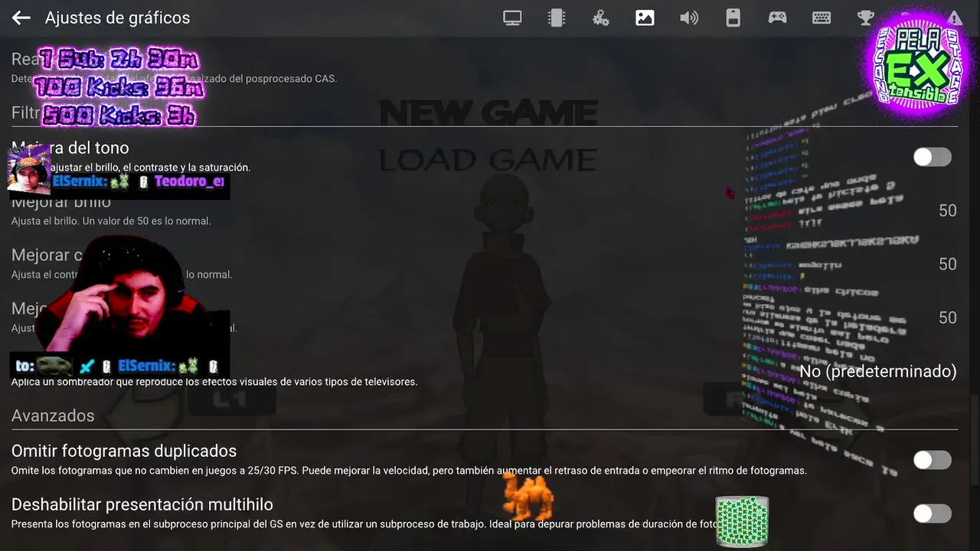This screenshot has height=551, width=980.
Task: Open the memory card settings icon
Action: click(733, 18)
